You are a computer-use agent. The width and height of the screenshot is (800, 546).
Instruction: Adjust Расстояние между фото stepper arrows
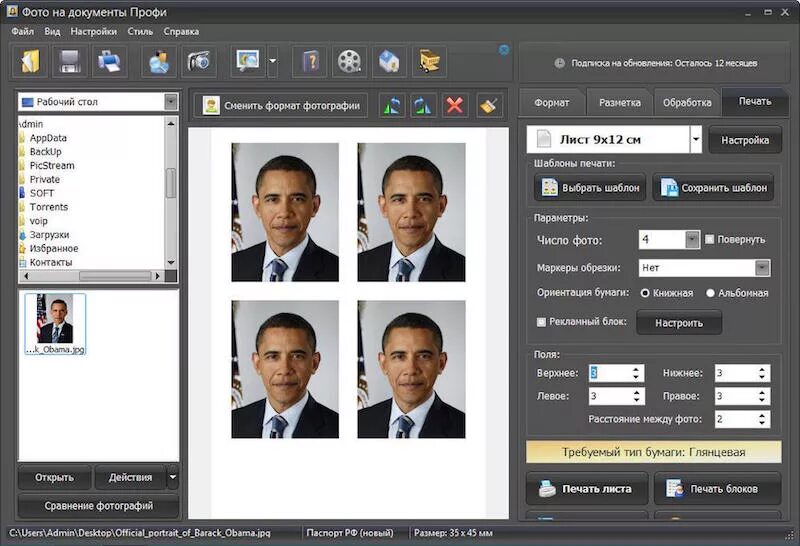(762, 419)
